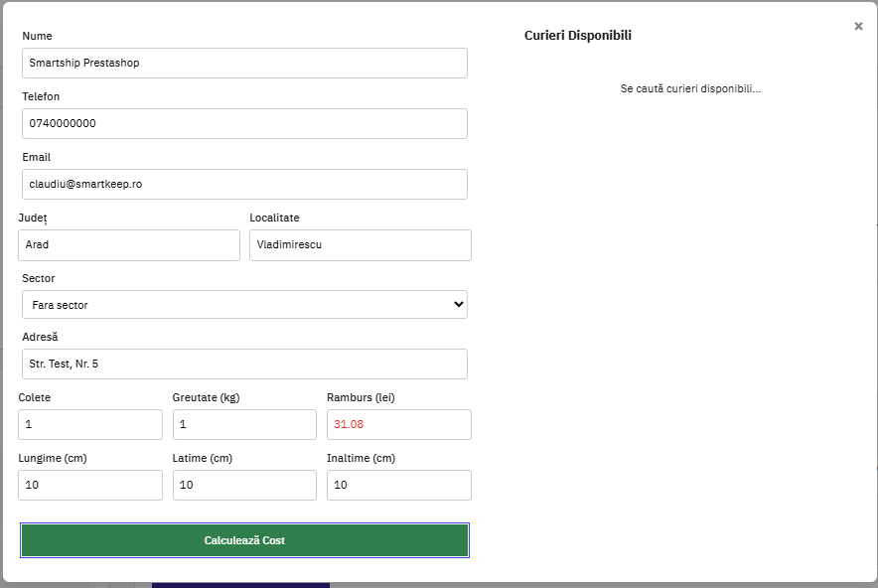Click the Curieri Disponibili heading
Viewport: 878px width, 588px height.
[x=577, y=36]
